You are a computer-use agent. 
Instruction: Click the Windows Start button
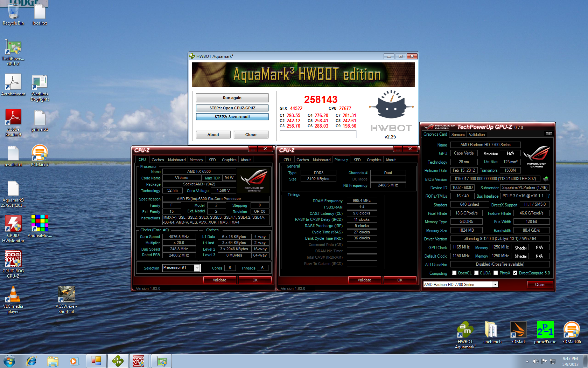click(x=9, y=361)
